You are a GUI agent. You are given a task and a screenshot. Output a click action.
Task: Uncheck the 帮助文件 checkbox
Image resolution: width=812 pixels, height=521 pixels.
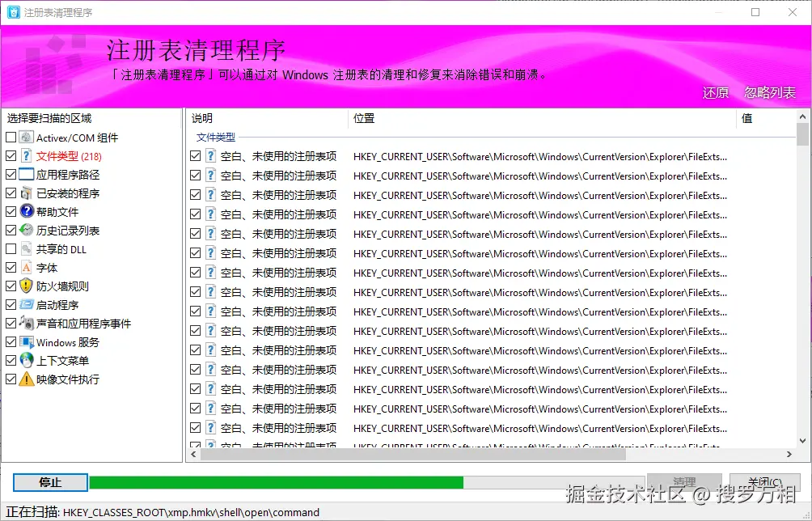[x=11, y=212]
